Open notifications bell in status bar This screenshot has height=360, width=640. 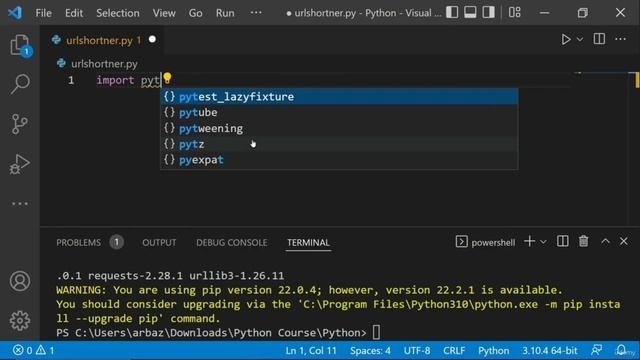[621, 350]
